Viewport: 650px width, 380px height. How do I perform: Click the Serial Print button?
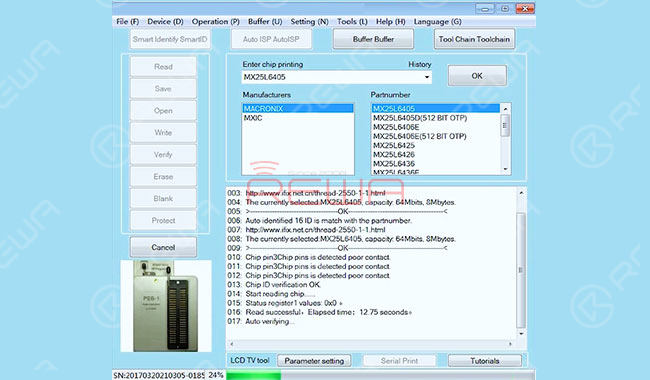(400, 361)
